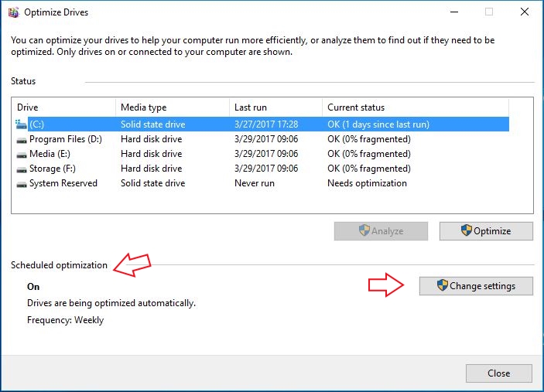Minimize the Optimize Drives window
The image size is (544, 392).
[454, 12]
